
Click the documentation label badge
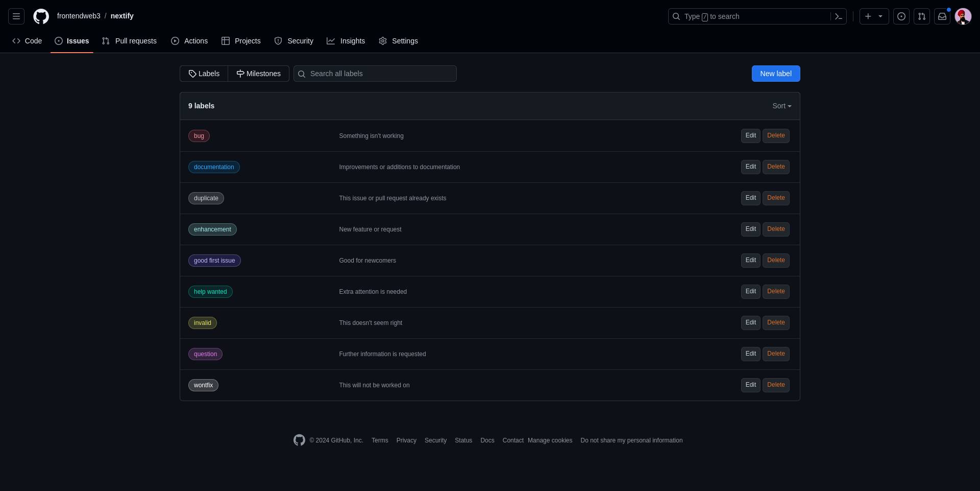pyautogui.click(x=214, y=167)
